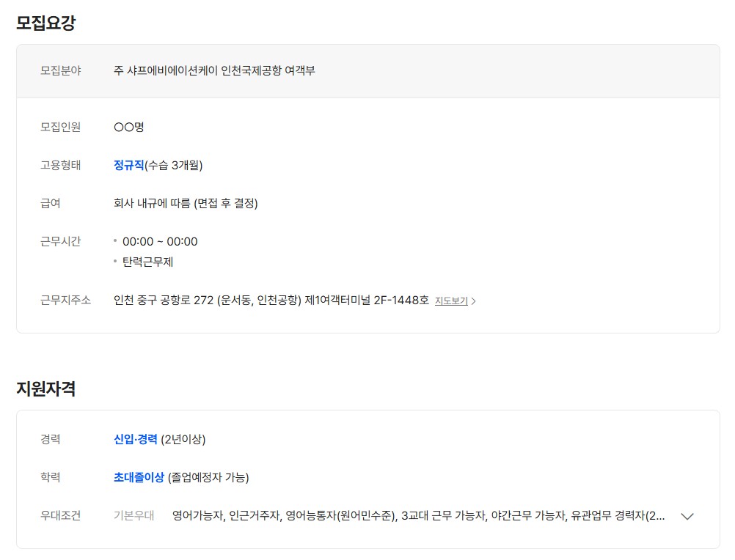Image resolution: width=735 pixels, height=560 pixels.
Task: Click the 00:00 ~ 00:00 working hours
Action: click(160, 241)
